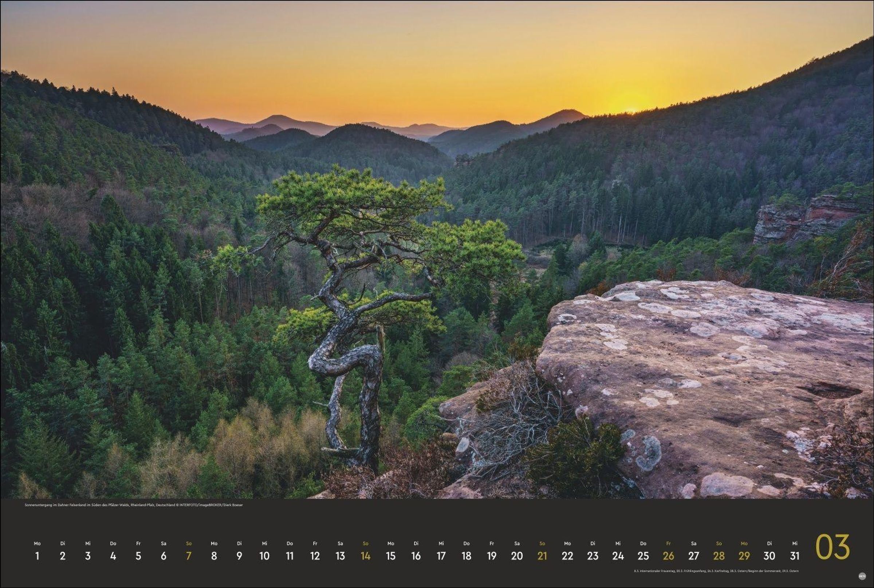This screenshot has height=588, width=874.
Task: Click the holiday footnote text line
Action: [716, 571]
